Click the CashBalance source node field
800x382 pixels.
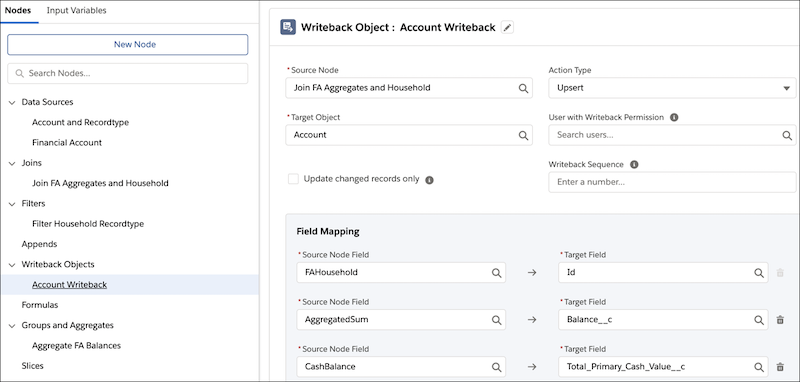point(401,367)
